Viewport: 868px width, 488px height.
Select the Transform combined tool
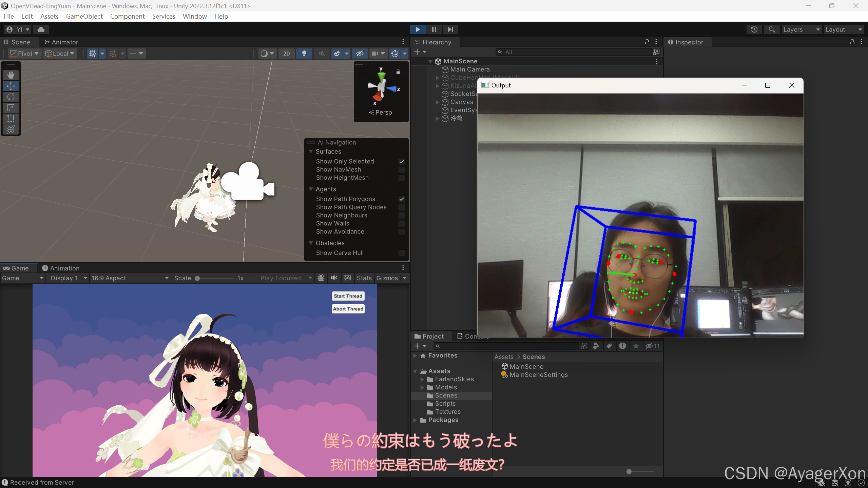click(x=11, y=129)
